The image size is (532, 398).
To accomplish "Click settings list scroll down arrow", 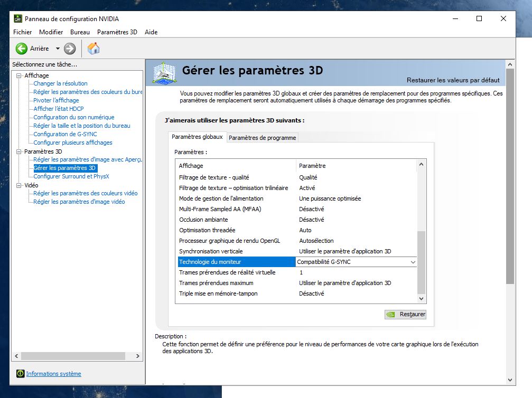I will pyautogui.click(x=421, y=299).
